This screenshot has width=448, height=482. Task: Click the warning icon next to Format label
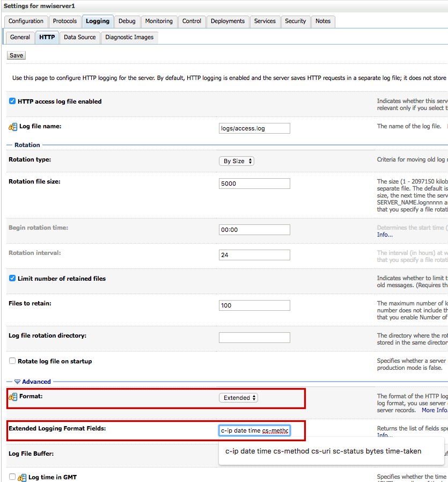[x=13, y=397]
